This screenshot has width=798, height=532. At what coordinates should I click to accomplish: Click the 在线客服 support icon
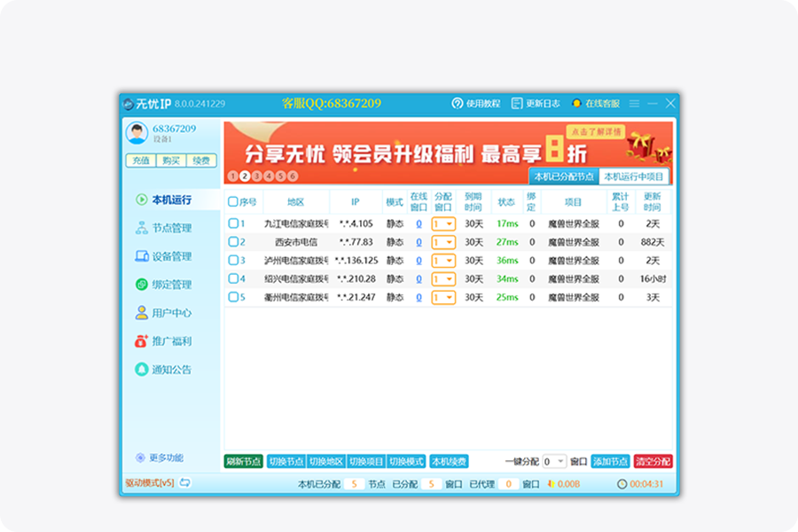pyautogui.click(x=576, y=104)
